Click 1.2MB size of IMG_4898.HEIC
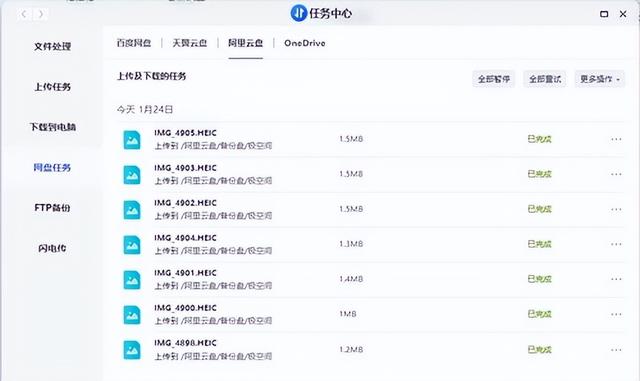The image size is (640, 381). (351, 350)
